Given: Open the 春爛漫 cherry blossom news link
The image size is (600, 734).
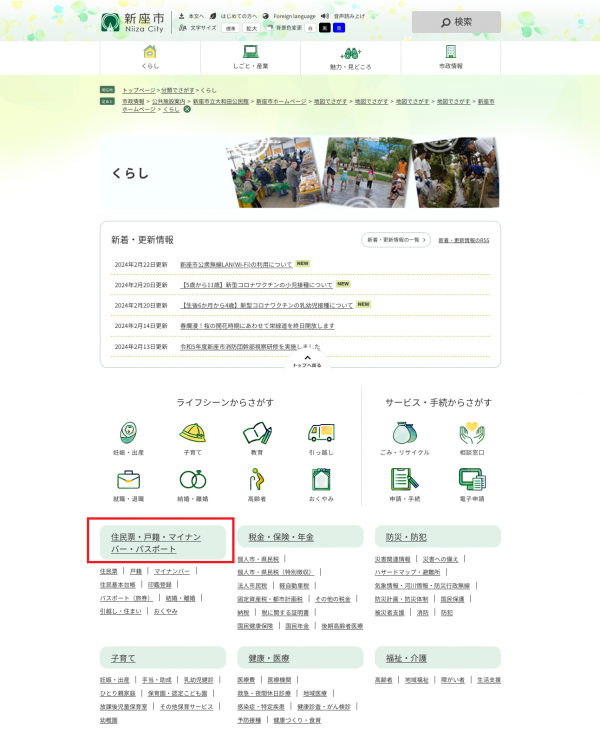Looking at the screenshot, I should click(x=257, y=326).
